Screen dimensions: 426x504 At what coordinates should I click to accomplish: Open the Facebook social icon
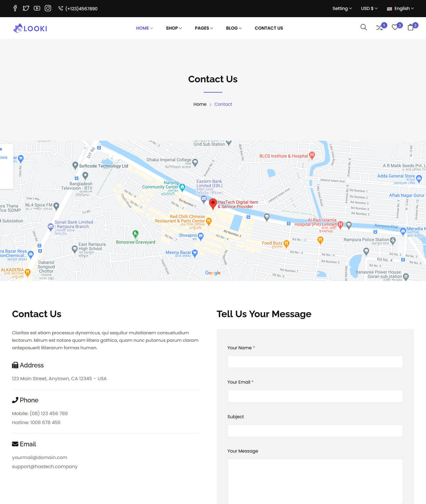point(15,8)
